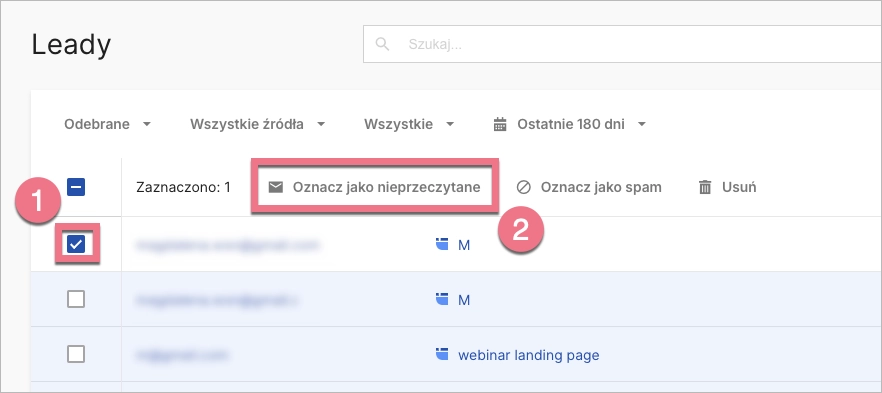The image size is (882, 393).
Task: Click Oznacz jako spam button
Action: coord(589,187)
